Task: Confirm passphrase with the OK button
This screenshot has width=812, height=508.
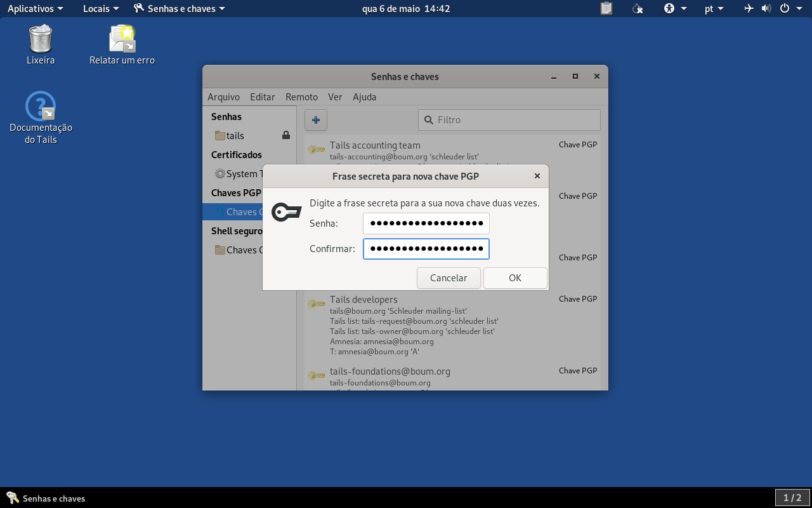Action: coord(515,277)
